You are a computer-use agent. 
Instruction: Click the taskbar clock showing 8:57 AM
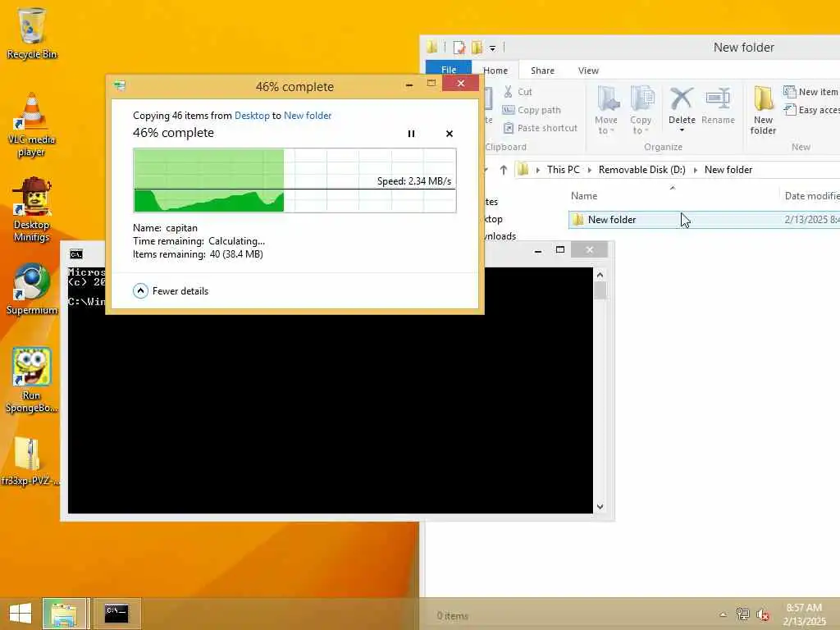coord(804,614)
